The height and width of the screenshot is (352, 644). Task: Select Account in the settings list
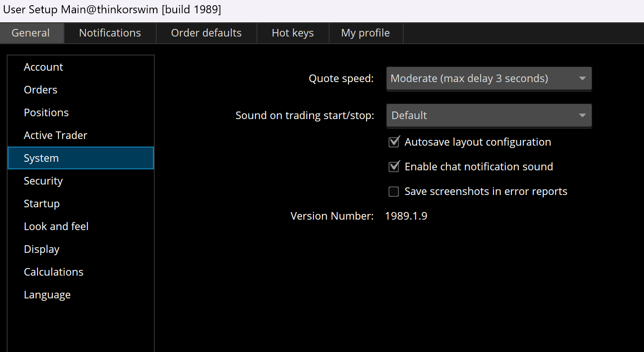click(x=44, y=67)
